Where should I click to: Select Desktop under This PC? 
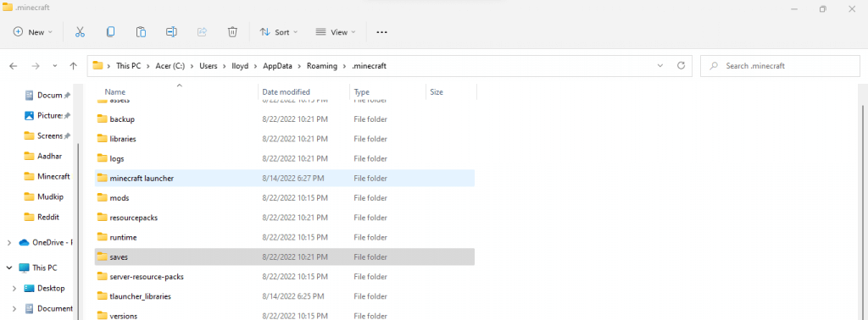click(44, 288)
